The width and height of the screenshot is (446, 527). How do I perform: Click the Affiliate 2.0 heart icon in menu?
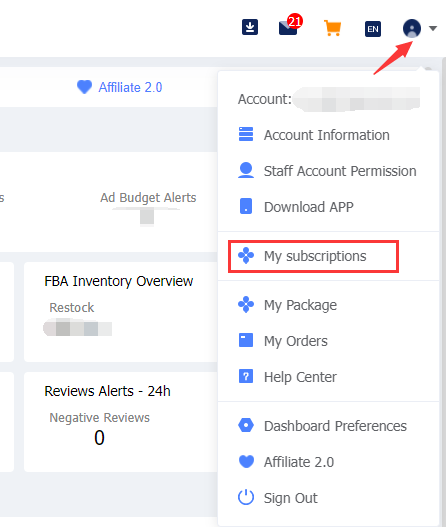point(246,461)
